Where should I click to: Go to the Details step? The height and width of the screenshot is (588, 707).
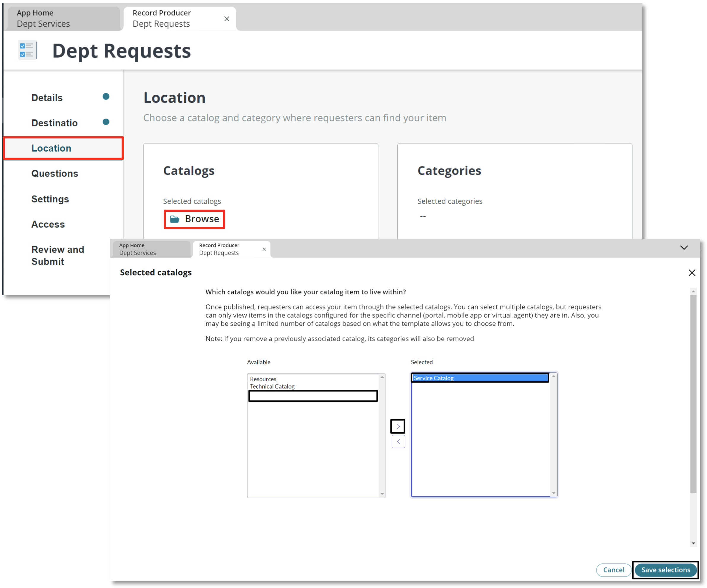[x=47, y=98]
